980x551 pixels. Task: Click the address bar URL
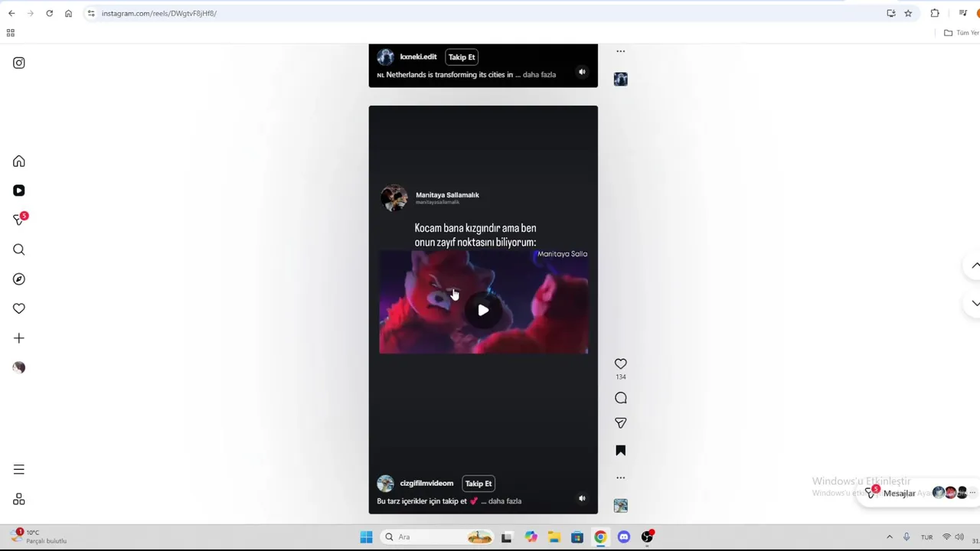click(159, 13)
